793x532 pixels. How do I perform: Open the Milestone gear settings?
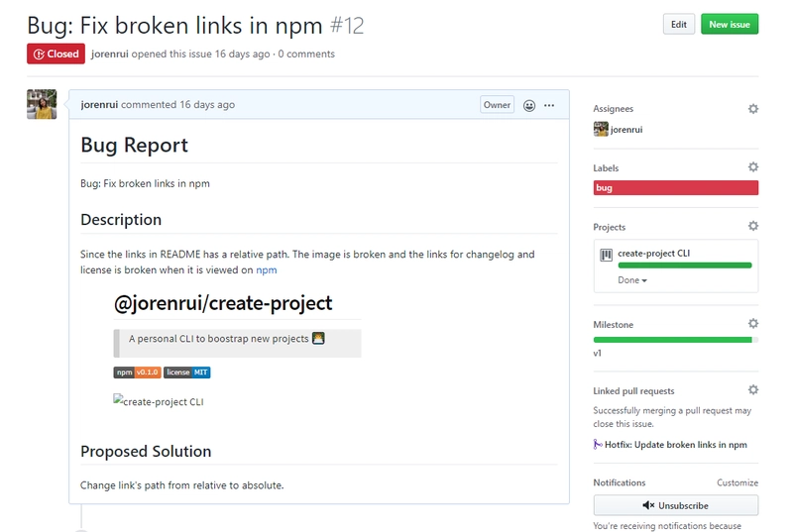pos(752,324)
